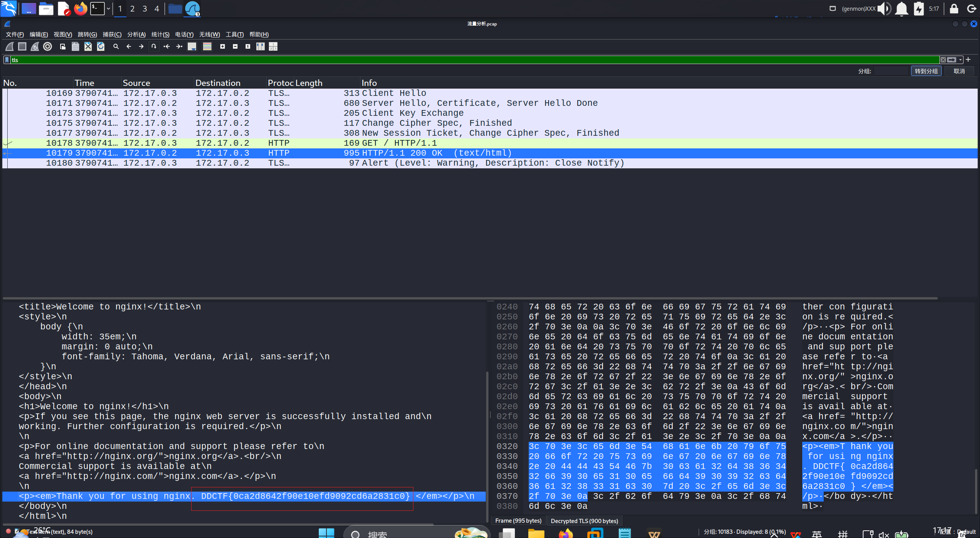Select the Client Hello packet row
Image resolution: width=980 pixels, height=538 pixels.
tap(490, 93)
